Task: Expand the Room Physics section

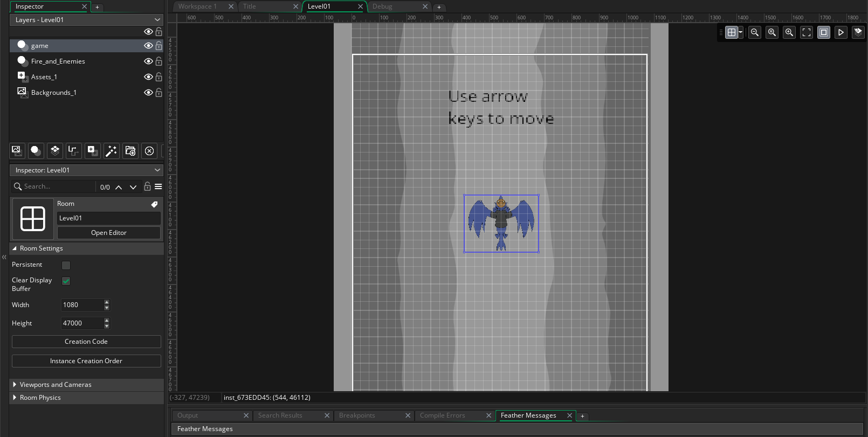Action: pos(40,398)
